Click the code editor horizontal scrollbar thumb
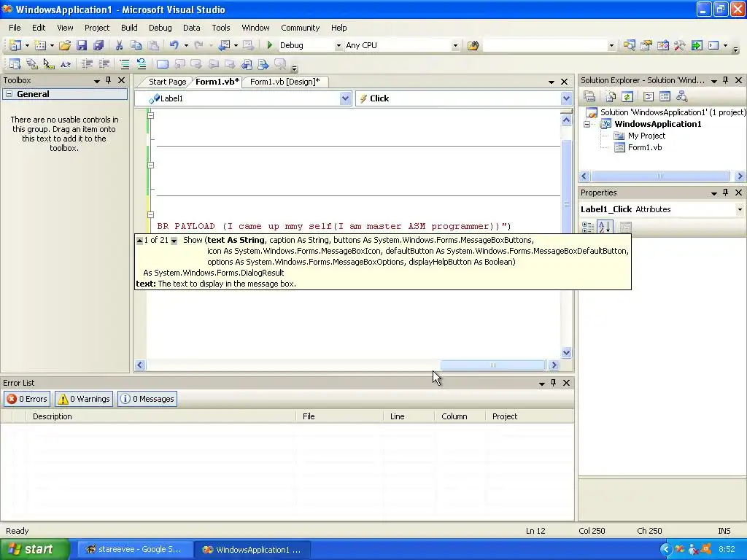Image resolution: width=747 pixels, height=560 pixels. point(493,365)
